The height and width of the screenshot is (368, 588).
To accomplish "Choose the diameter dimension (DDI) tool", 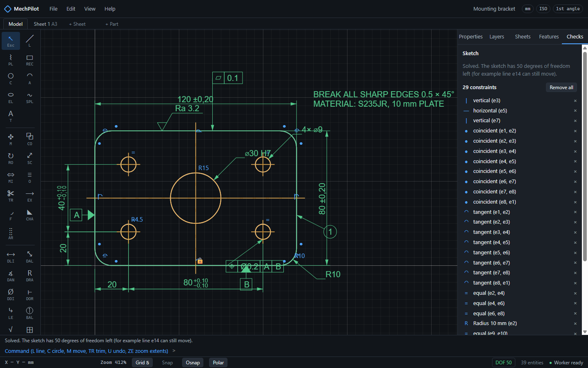I will [x=11, y=294].
